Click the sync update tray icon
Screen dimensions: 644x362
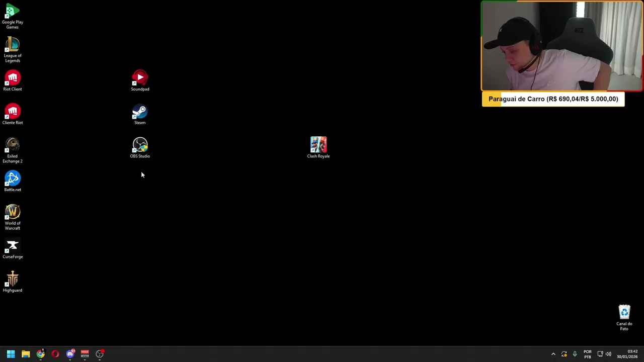coord(564,354)
